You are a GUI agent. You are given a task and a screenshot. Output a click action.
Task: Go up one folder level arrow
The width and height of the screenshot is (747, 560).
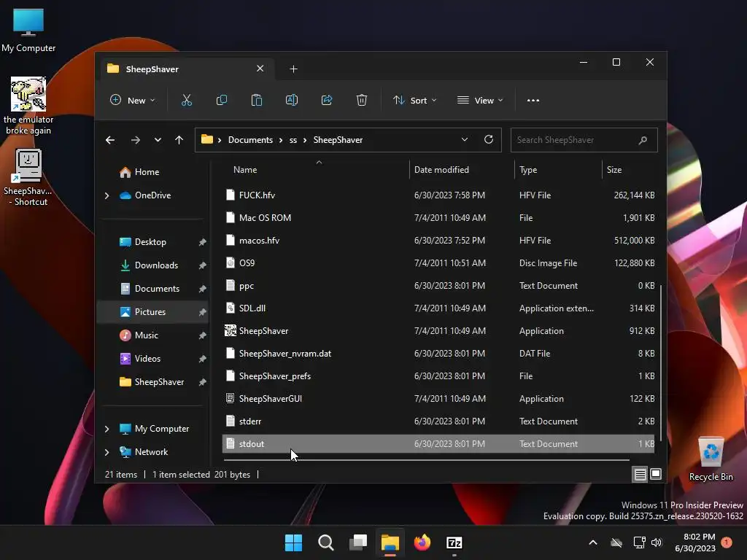[179, 140]
